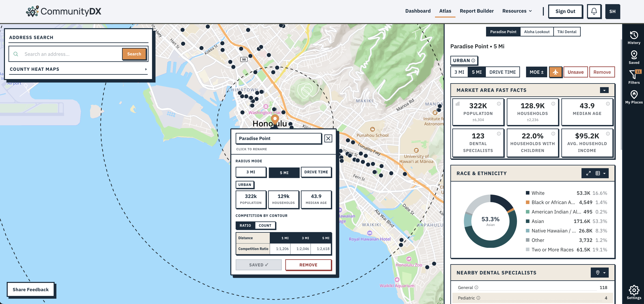Image resolution: width=644 pixels, height=304 pixels.
Task: Toggle the MOE ± button
Action: pos(537,72)
